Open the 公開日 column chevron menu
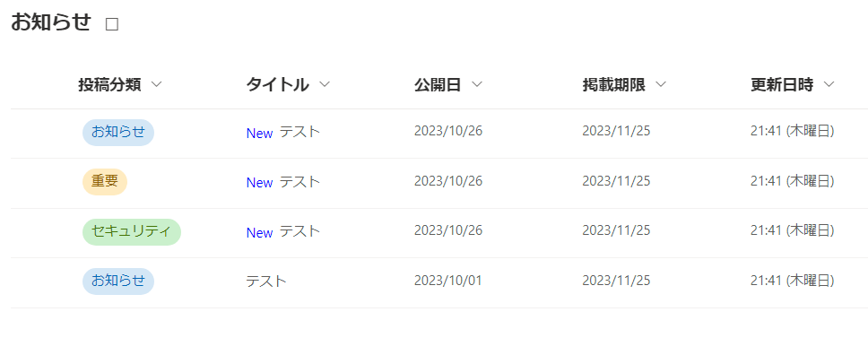The height and width of the screenshot is (355, 868). [x=477, y=85]
